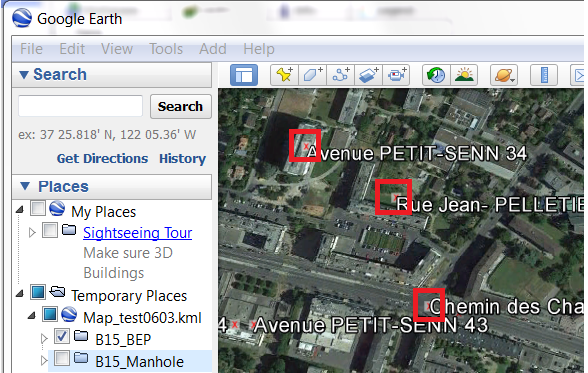Tick the Sightseeing Tour checkbox
This screenshot has width=588, height=373.
pyautogui.click(x=50, y=230)
